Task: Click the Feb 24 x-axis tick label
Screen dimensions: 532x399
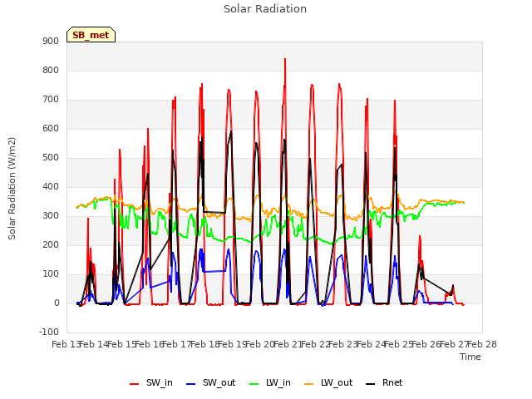Action: tap(372, 344)
